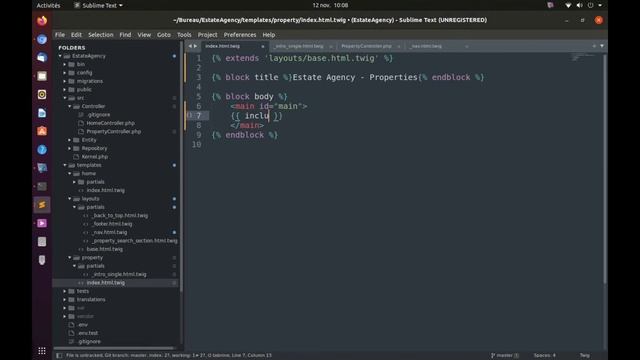Change indentation via Spaces: 4
640x360 pixels.
tap(544, 356)
